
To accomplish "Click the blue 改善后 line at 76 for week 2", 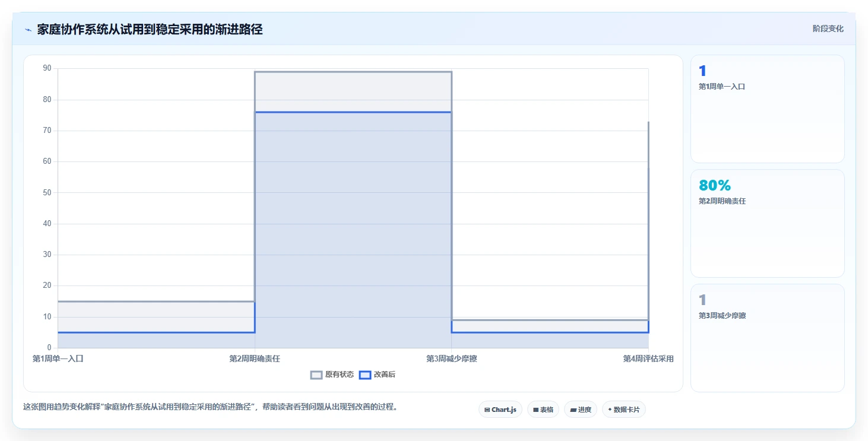I will [x=353, y=112].
